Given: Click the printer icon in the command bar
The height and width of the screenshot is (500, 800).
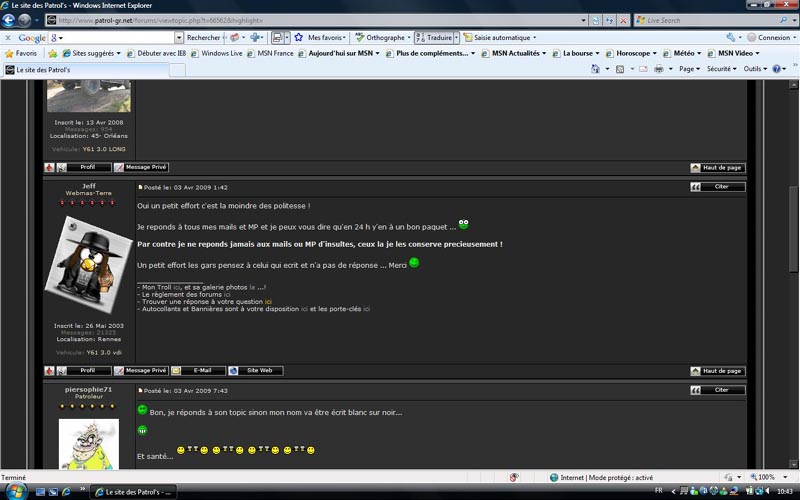Looking at the screenshot, I should coord(659,69).
